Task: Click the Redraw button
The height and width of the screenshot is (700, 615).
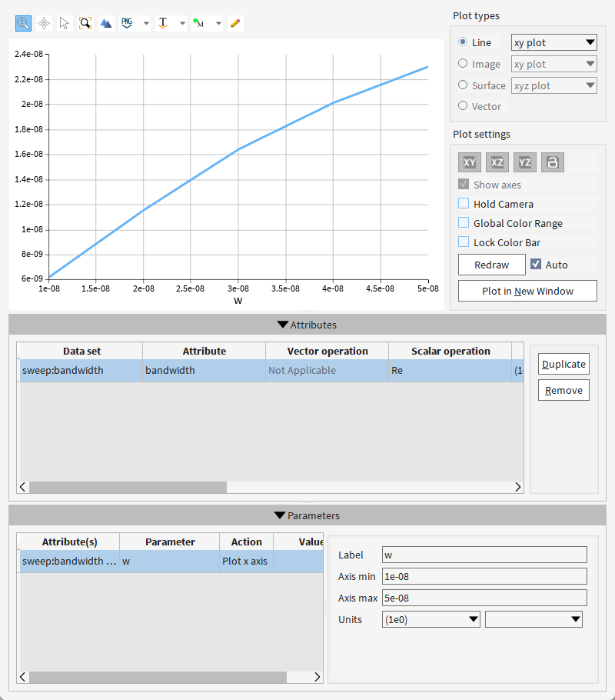Action: tap(492, 265)
